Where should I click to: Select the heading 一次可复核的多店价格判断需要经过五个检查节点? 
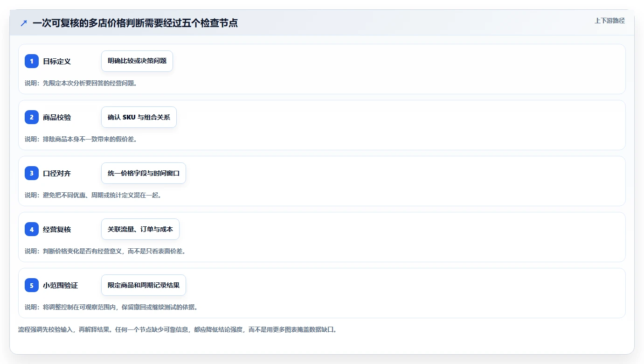(x=135, y=23)
